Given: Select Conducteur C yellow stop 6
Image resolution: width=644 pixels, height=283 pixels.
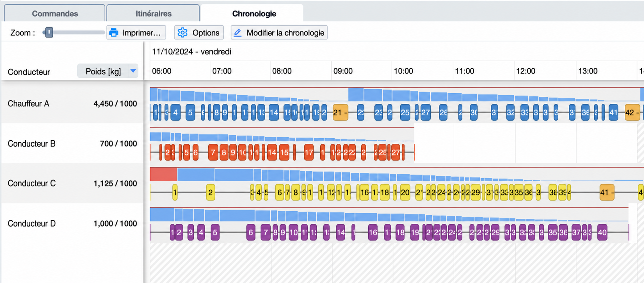Looking at the screenshot, I should tap(279, 192).
